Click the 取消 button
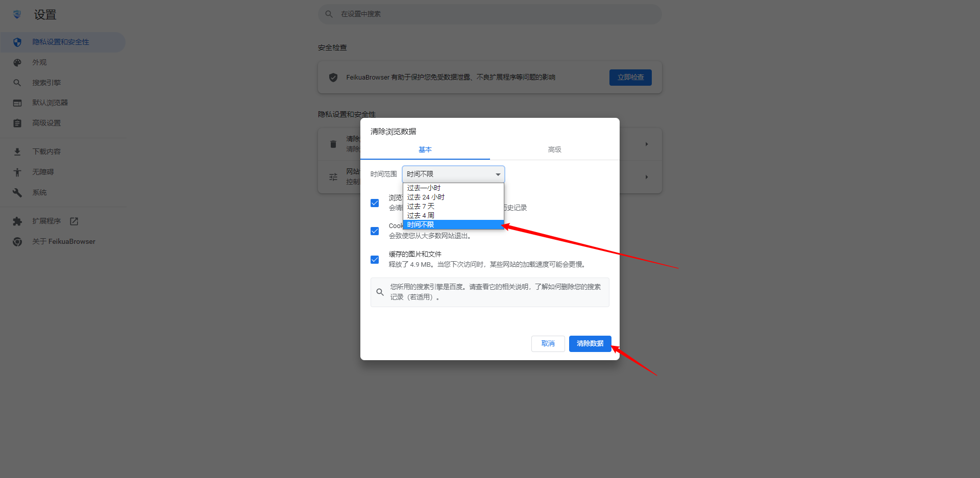The height and width of the screenshot is (478, 980). 548,344
